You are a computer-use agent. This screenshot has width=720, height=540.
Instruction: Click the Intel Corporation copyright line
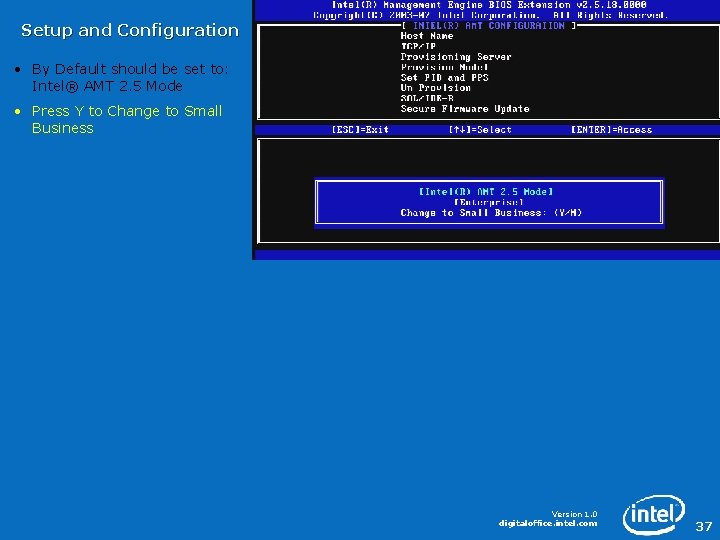[489, 15]
